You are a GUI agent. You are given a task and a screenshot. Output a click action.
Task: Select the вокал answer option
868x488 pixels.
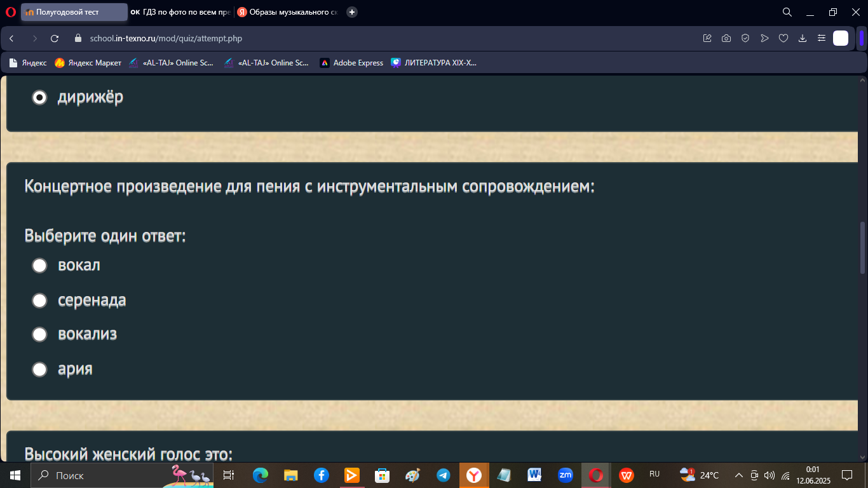39,265
